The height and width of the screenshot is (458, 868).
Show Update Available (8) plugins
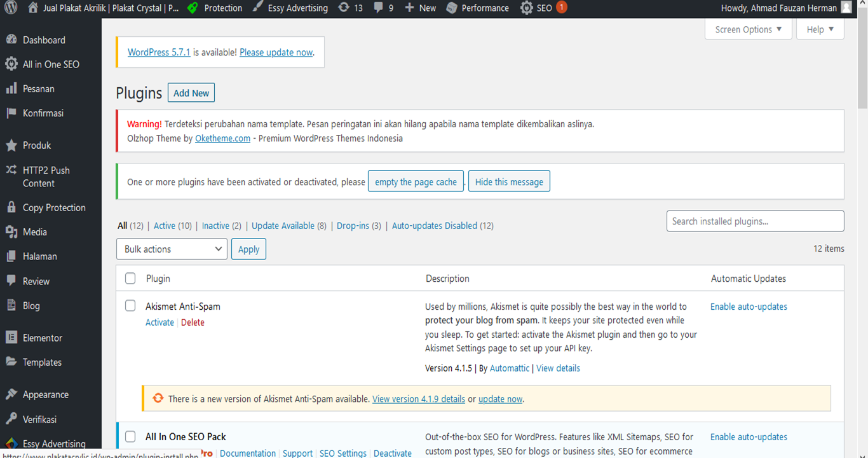[x=289, y=226]
